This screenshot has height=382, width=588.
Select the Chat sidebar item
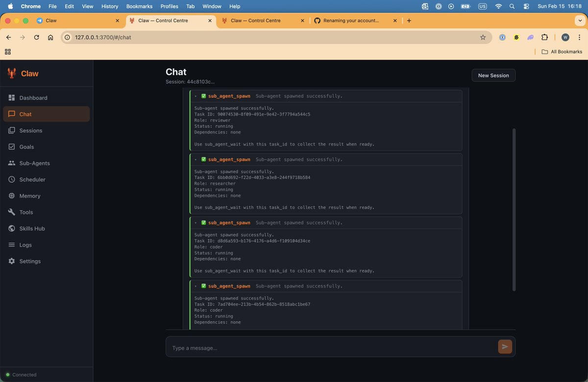(x=46, y=114)
